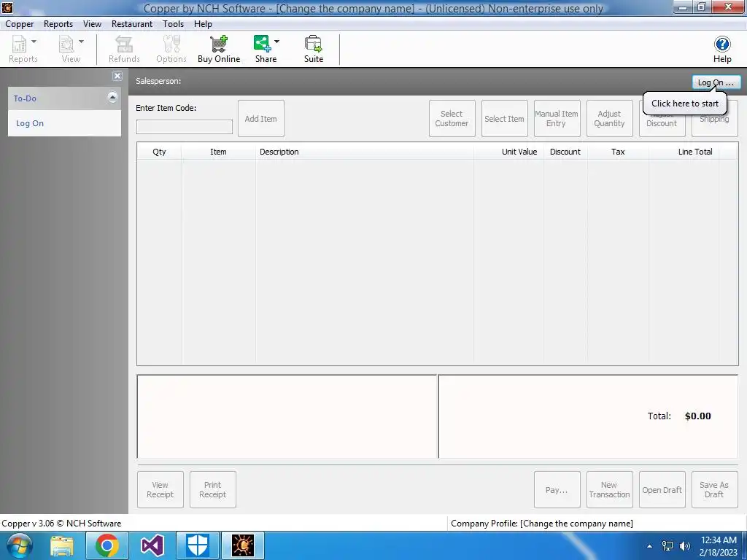Click the Adjust Quantity button
Screen dimensions: 747x560
[609, 119]
